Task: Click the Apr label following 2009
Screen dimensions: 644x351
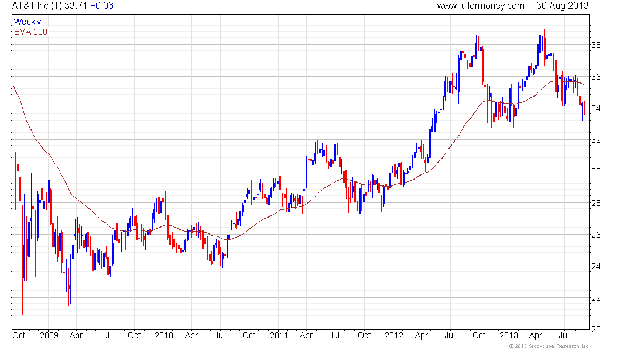Action: point(76,336)
